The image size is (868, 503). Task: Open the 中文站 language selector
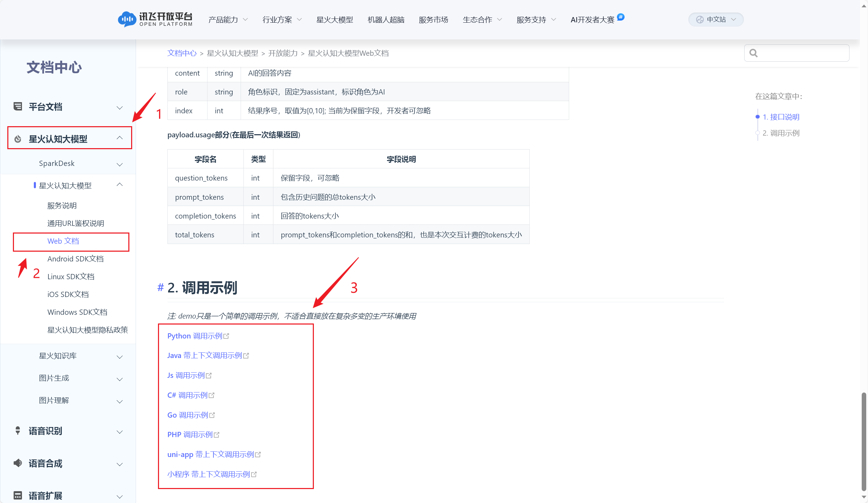[x=716, y=20]
